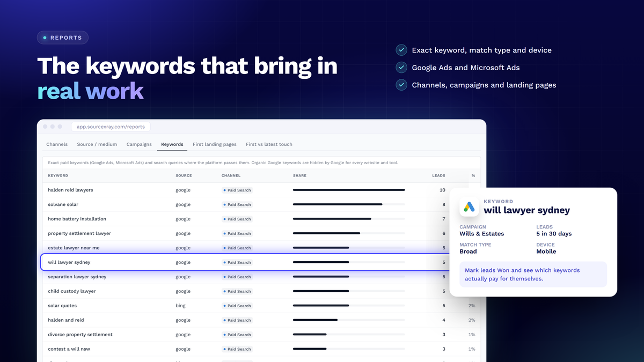Screen dimensions: 644x362
Task: Click the "Wills & Estates" campaign value
Action: tap(482, 234)
